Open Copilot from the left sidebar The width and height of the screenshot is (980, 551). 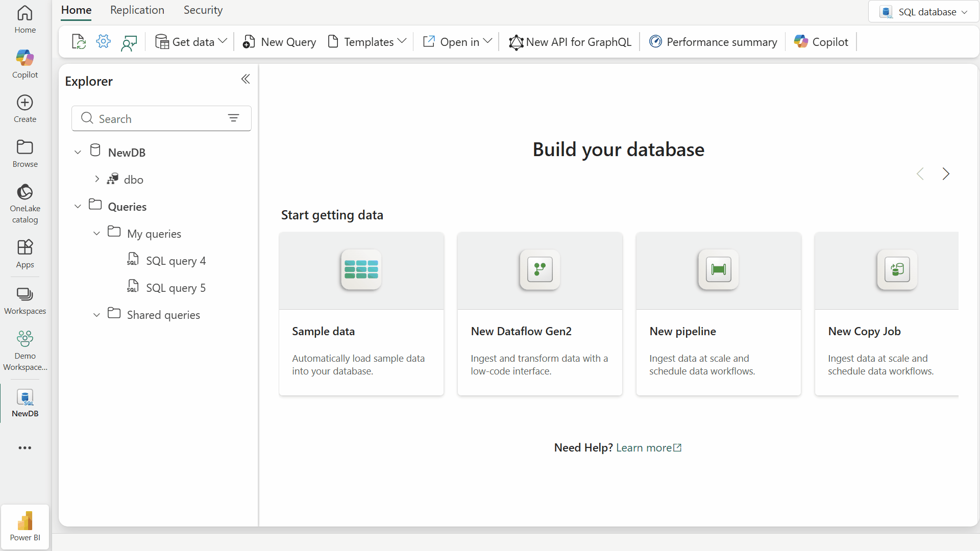click(24, 62)
